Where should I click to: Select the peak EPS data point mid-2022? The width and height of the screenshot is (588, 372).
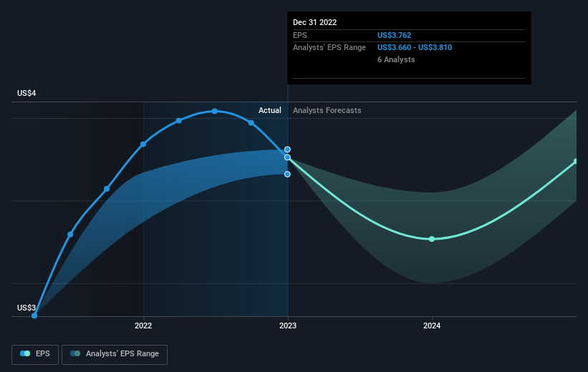click(214, 112)
